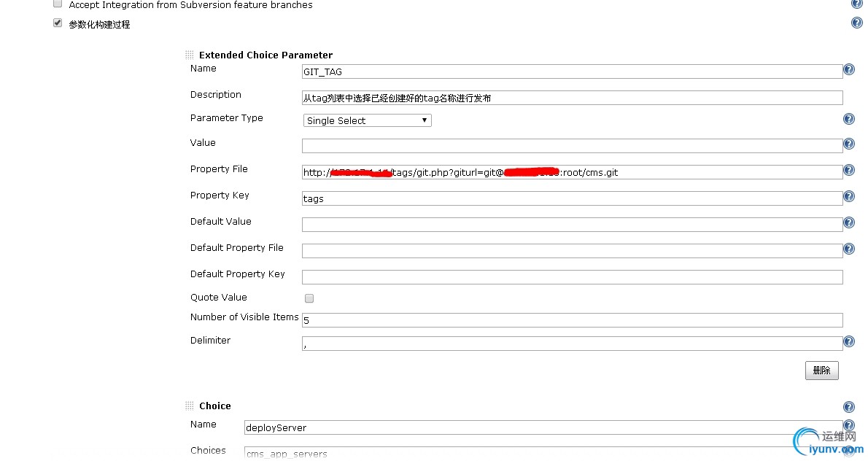Viewport: 868px width, 461px height.
Task: Select the Number of Visible Items field
Action: pos(572,320)
